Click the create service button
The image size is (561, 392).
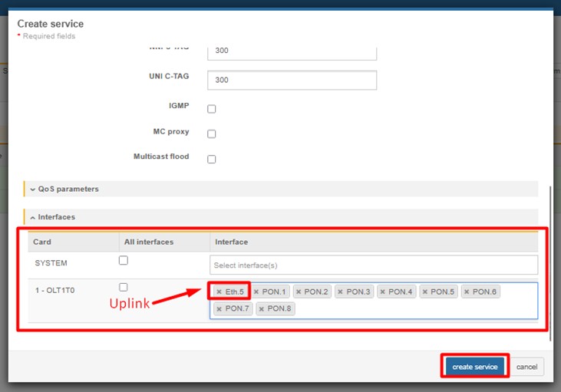click(x=475, y=367)
